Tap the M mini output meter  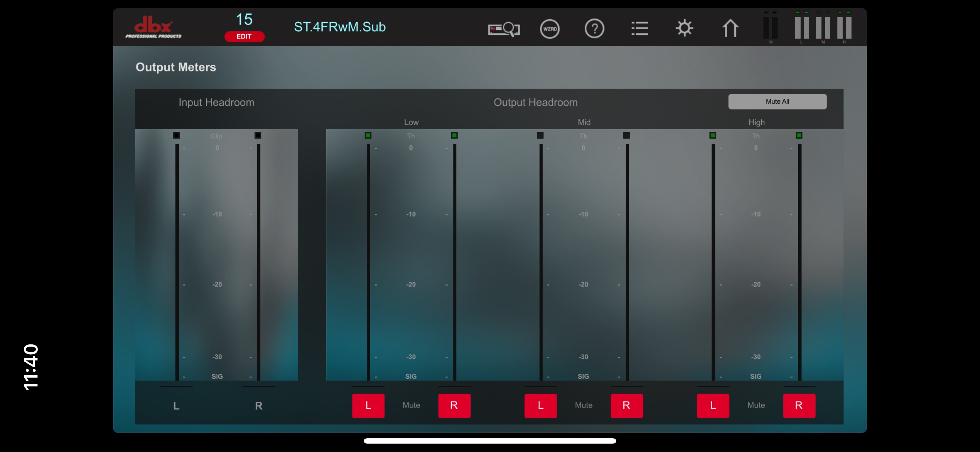823,27
